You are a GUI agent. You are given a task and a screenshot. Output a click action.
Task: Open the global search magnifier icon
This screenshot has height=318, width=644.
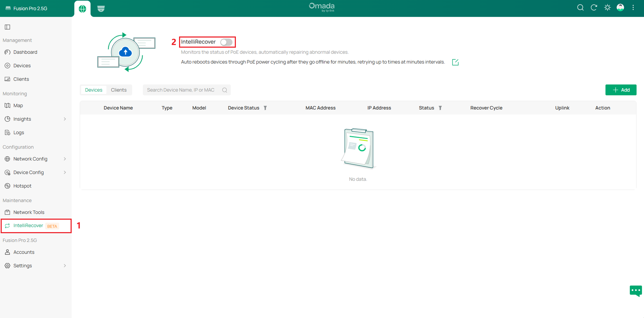580,8
